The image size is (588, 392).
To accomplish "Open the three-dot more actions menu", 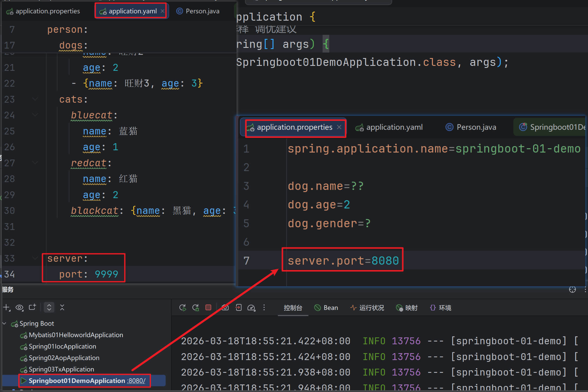I will tap(264, 308).
